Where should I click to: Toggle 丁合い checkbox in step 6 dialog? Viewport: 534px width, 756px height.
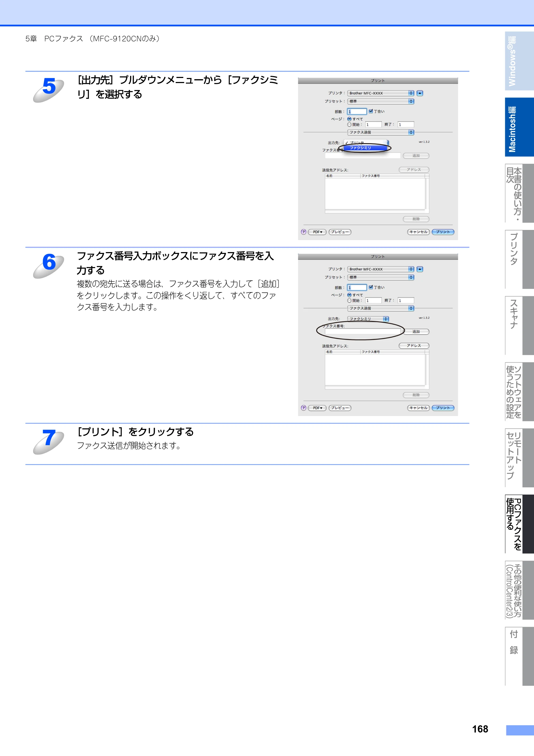tap(371, 287)
